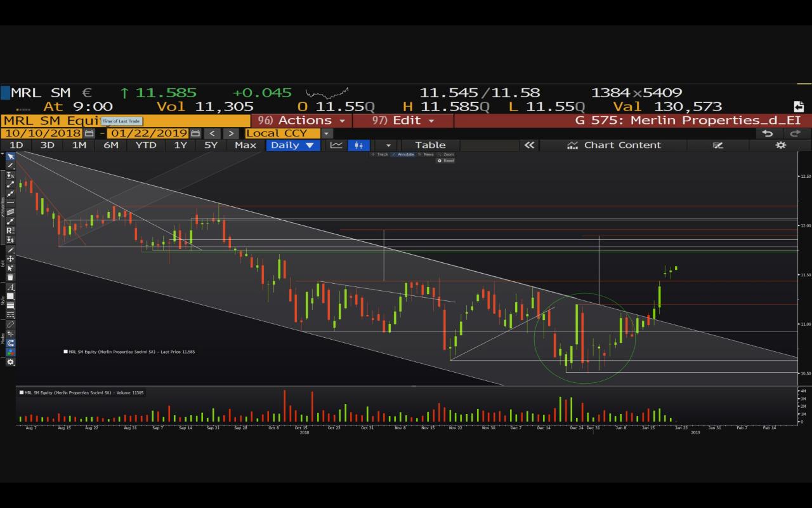Screen dimensions: 812x508
Task: Click the intraday sparkline thumbnail
Action: click(x=327, y=93)
